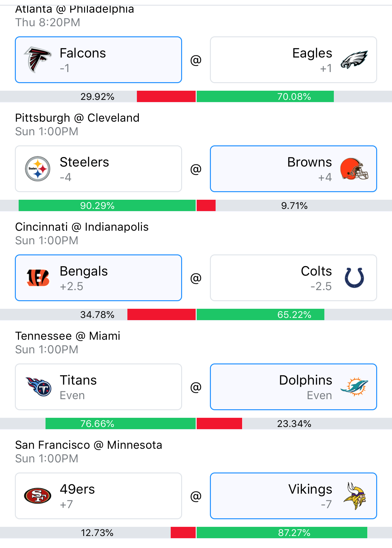Tap the Dolphins team logo
Screen dimensions: 392x548
[x=354, y=387]
